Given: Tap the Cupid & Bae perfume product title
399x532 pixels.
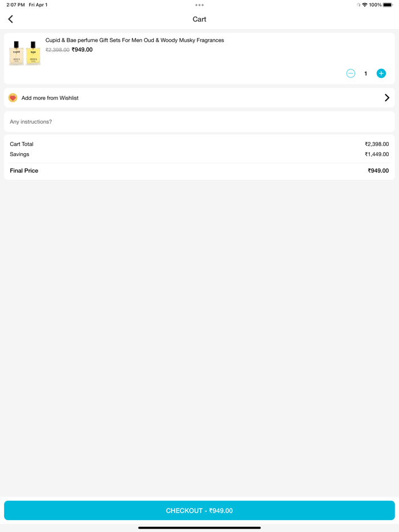Looking at the screenshot, I should [x=135, y=40].
